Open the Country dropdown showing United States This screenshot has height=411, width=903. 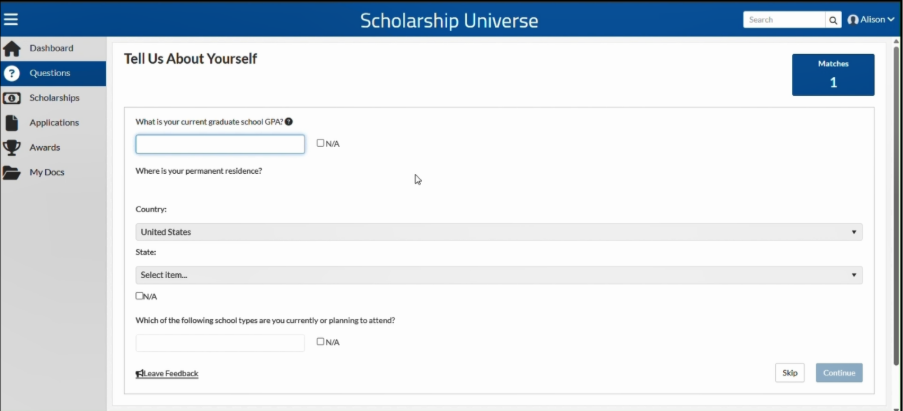click(x=499, y=232)
